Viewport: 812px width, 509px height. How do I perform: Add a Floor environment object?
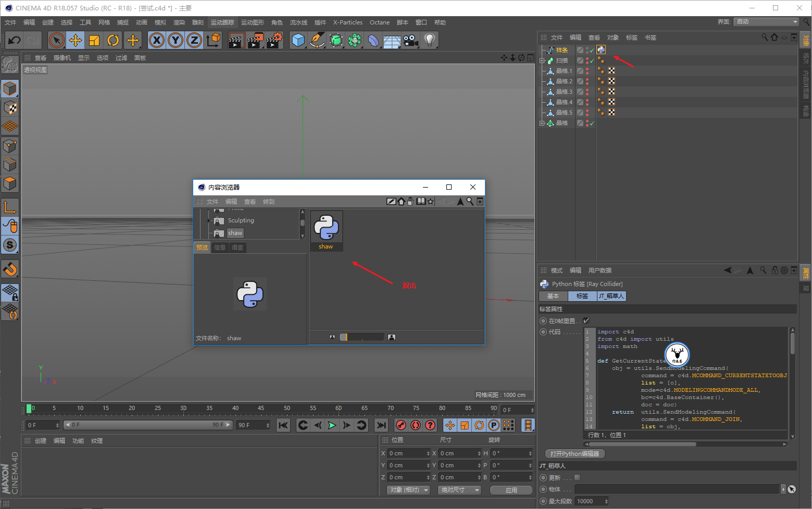point(392,40)
